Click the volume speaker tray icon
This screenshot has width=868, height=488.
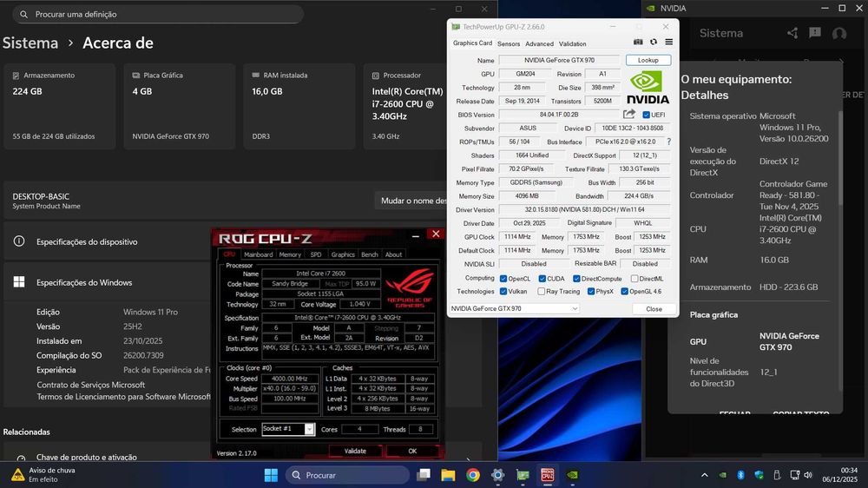click(x=808, y=475)
